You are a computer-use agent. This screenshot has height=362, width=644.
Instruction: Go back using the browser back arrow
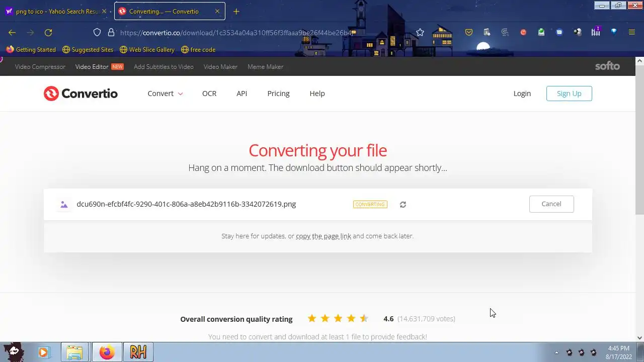coord(12,32)
